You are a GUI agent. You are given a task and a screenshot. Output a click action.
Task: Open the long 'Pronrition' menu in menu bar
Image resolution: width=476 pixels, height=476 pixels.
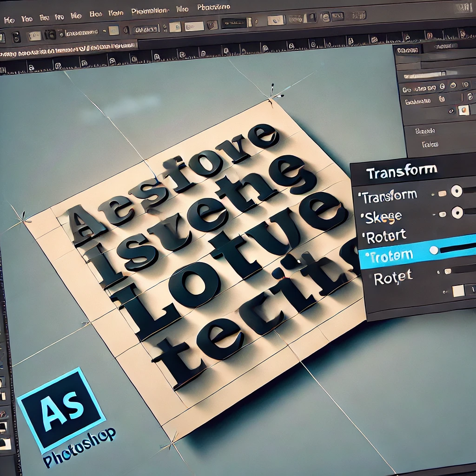coord(150,12)
